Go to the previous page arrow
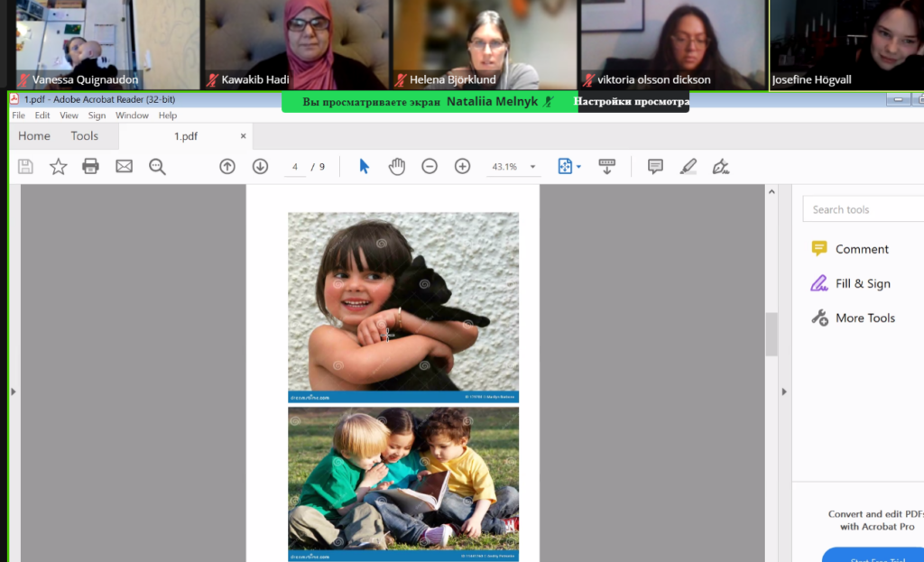The image size is (924, 562). [x=227, y=166]
